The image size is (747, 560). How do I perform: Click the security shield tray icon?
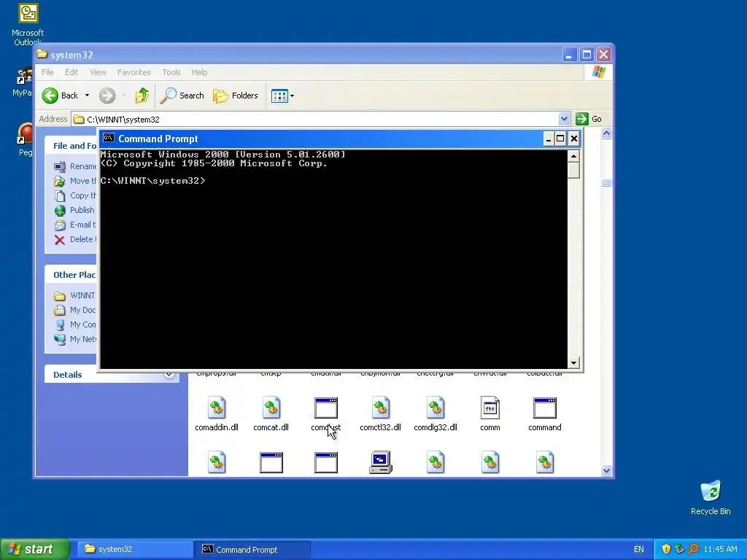[666, 549]
